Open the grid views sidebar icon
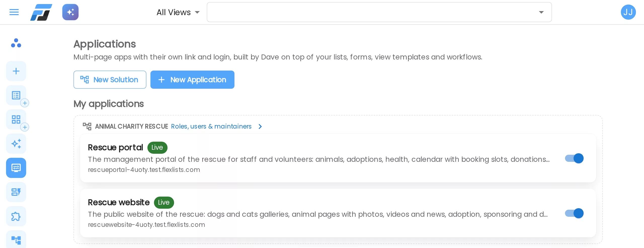This screenshot has width=644, height=248. (x=16, y=119)
